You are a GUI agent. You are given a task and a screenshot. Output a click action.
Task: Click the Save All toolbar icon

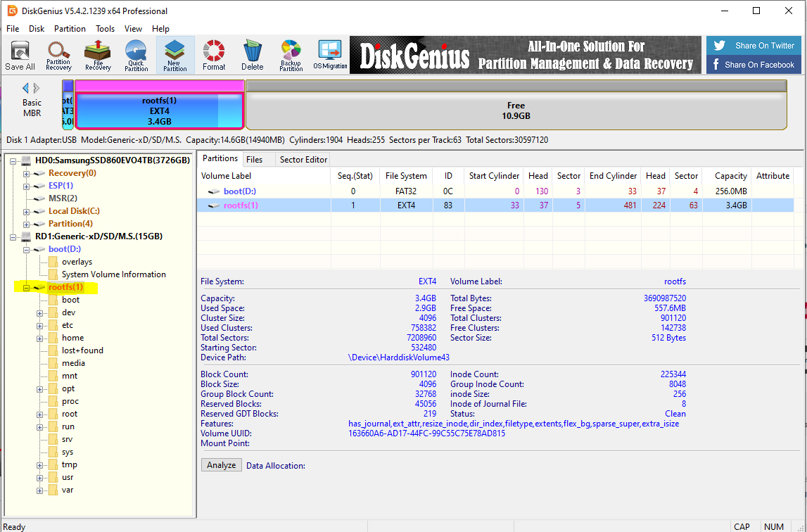coord(20,55)
